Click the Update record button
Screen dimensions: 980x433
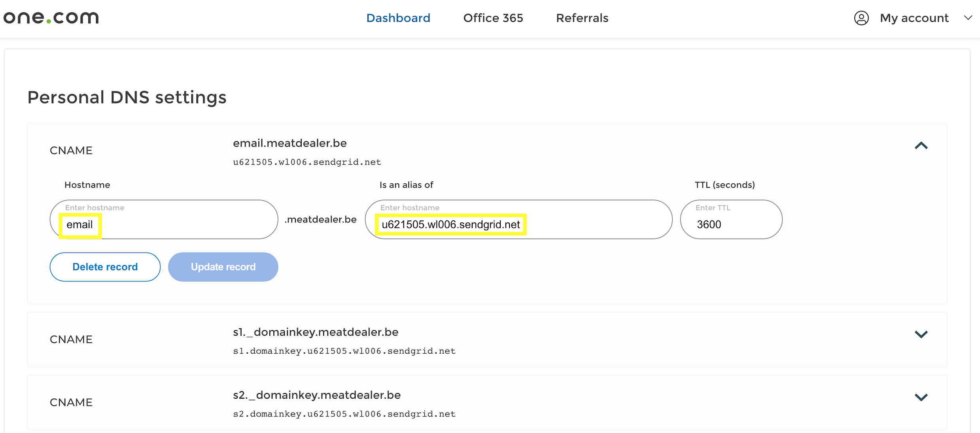click(223, 267)
